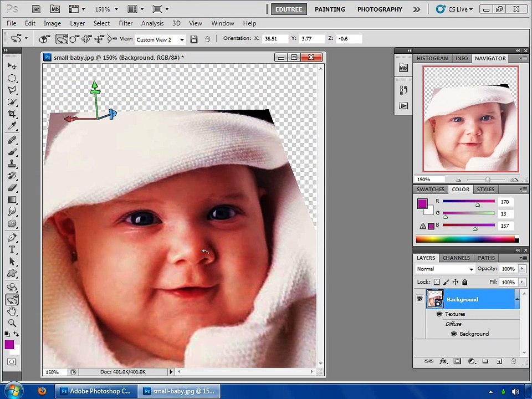Click the foreground color swatch in toolbox

coord(9,344)
